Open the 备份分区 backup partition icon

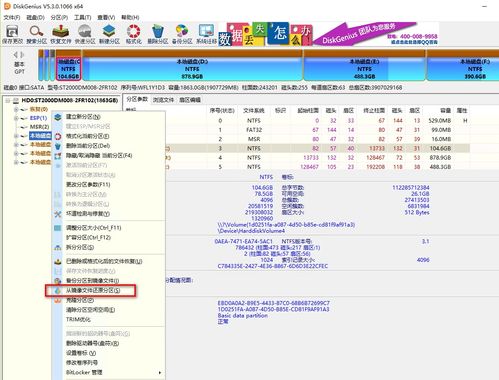click(182, 35)
